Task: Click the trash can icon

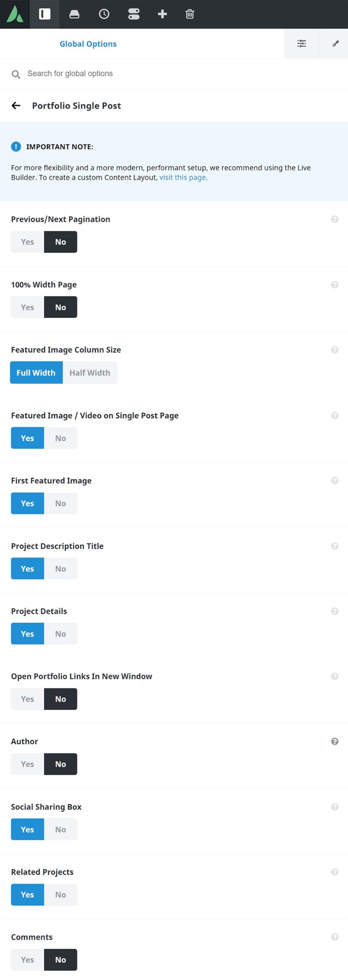Action: 190,14
